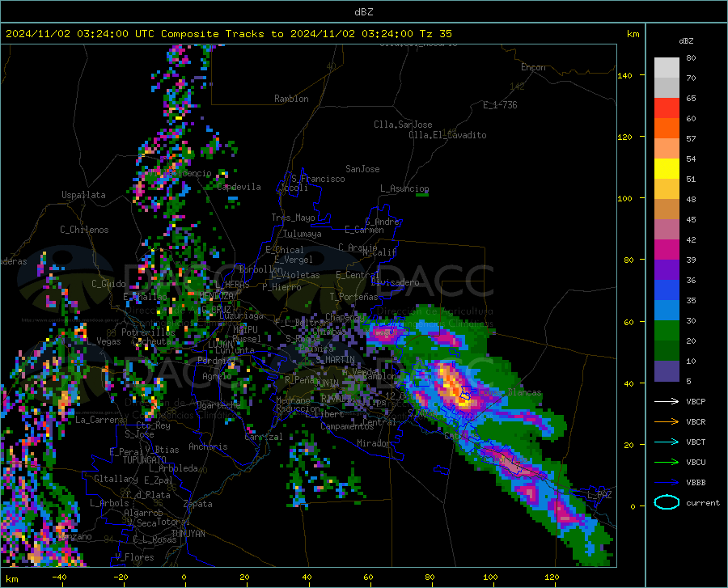Click the MENDOZA city label

216,295
